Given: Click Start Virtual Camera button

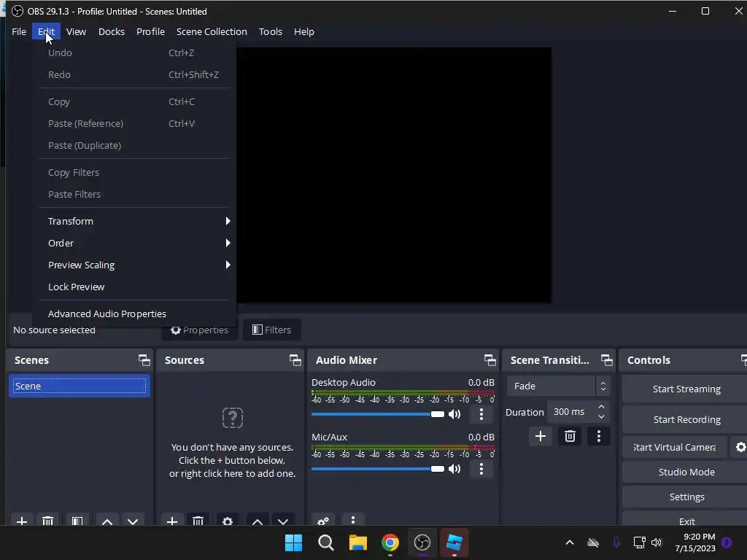Looking at the screenshot, I should coord(674,447).
